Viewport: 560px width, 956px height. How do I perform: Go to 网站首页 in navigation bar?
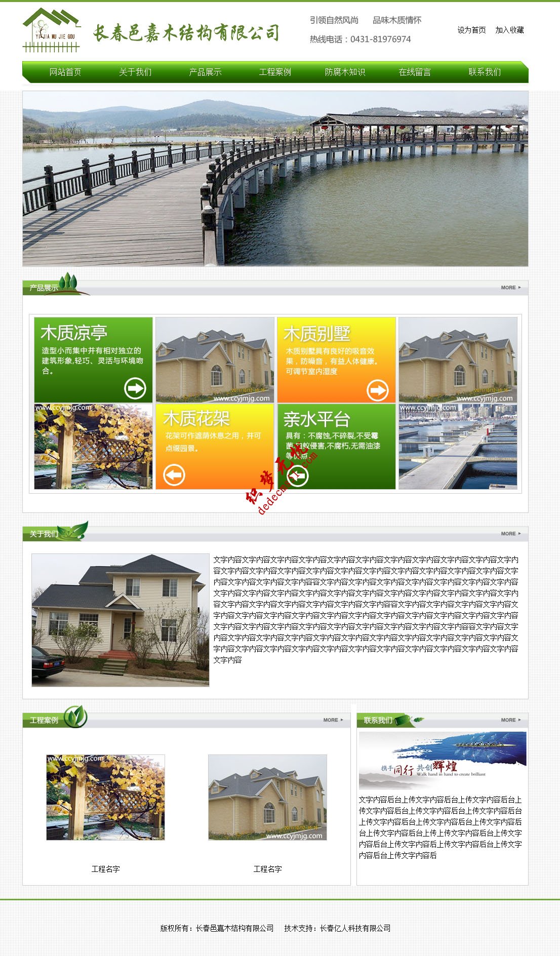point(65,72)
